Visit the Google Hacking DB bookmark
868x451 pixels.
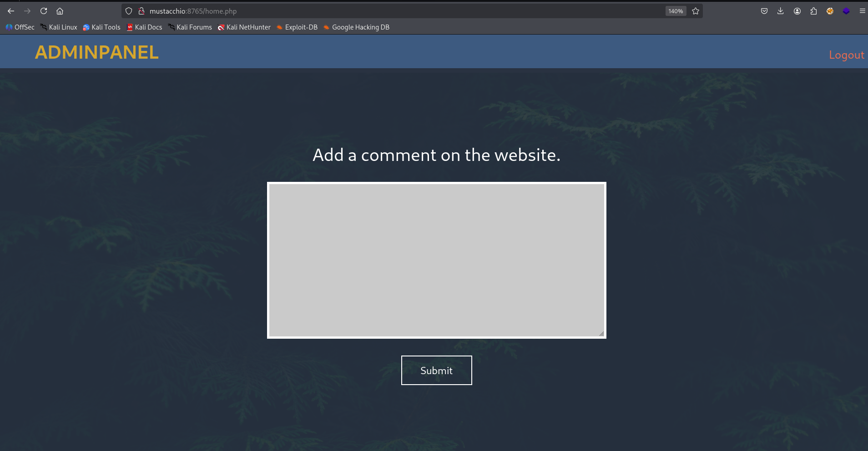pos(356,27)
